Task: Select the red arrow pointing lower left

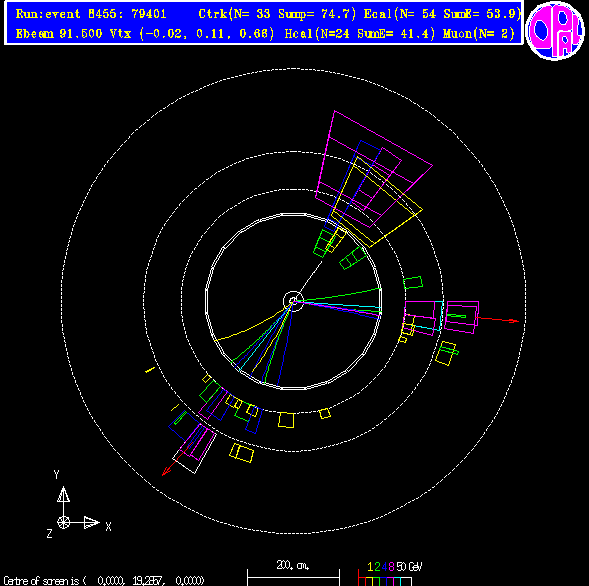Action: pos(177,459)
